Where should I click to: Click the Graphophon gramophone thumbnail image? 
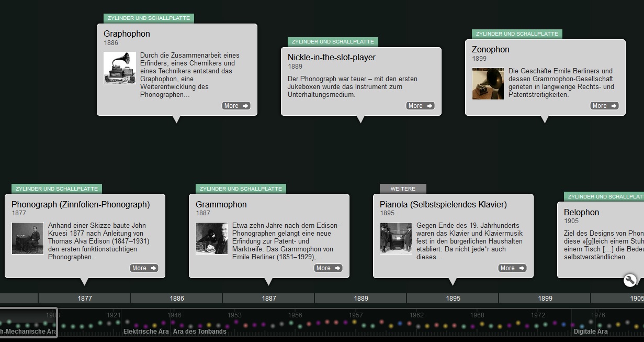[120, 68]
